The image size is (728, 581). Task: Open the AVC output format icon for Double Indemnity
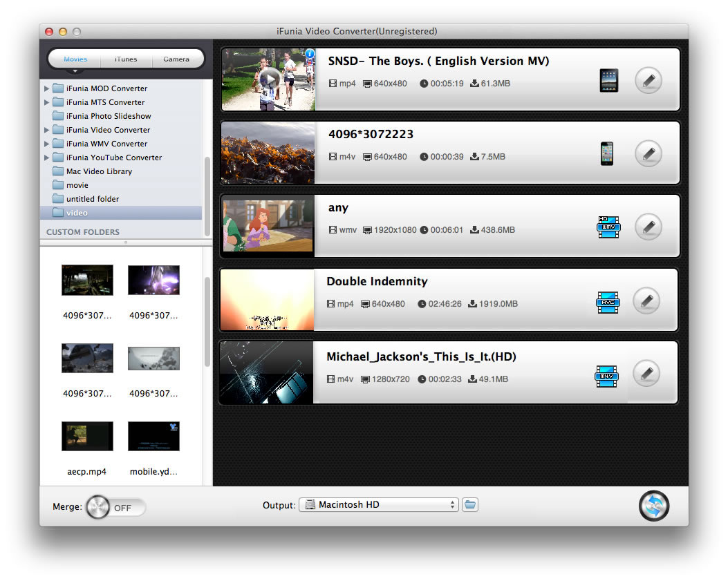click(x=608, y=302)
